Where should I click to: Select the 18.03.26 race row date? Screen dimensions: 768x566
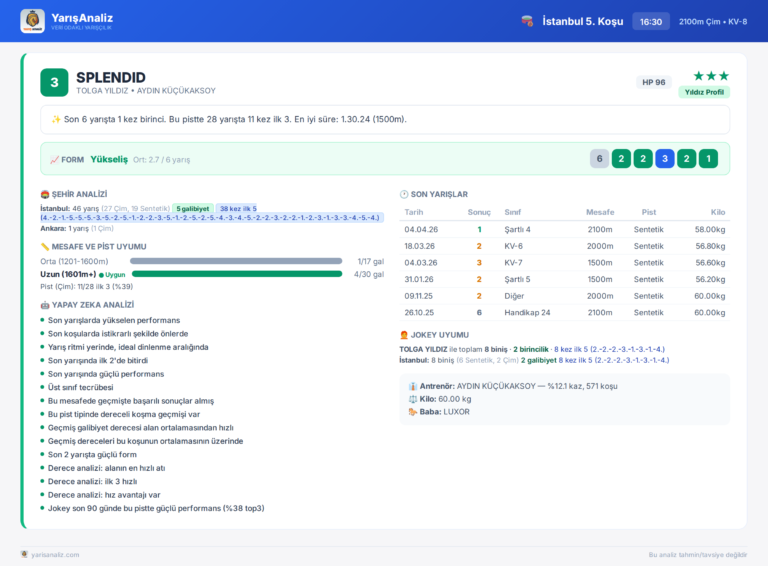tap(420, 246)
